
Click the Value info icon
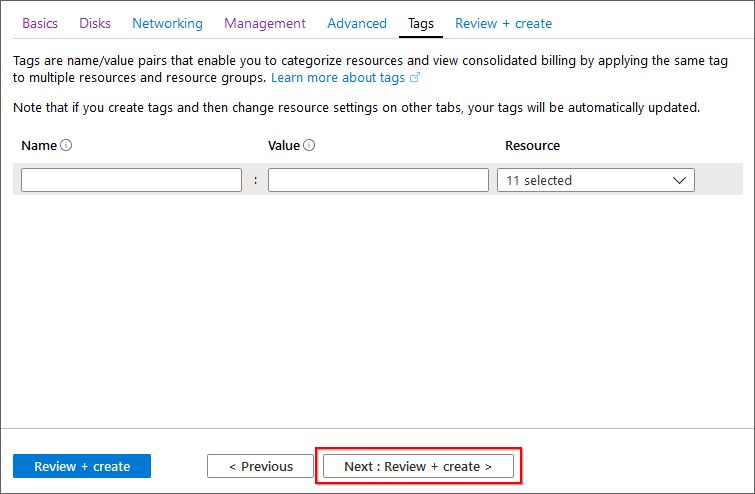click(x=310, y=145)
